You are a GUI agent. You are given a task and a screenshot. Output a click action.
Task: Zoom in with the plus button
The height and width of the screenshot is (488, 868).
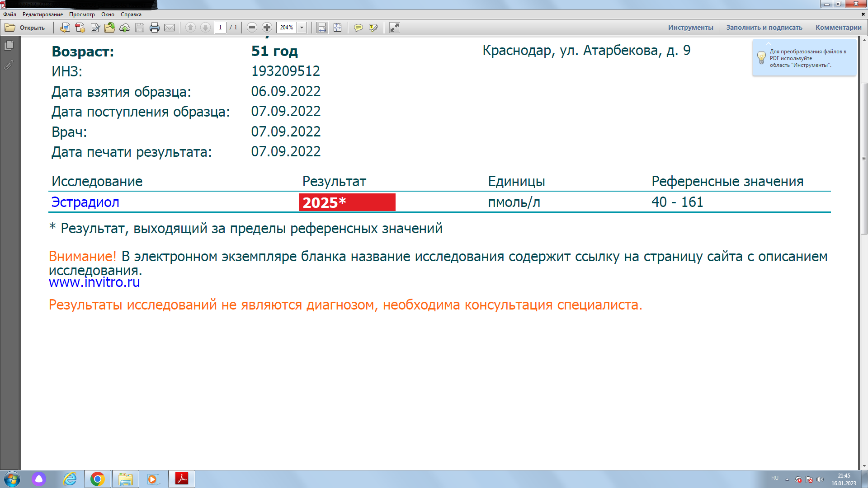tap(267, 28)
